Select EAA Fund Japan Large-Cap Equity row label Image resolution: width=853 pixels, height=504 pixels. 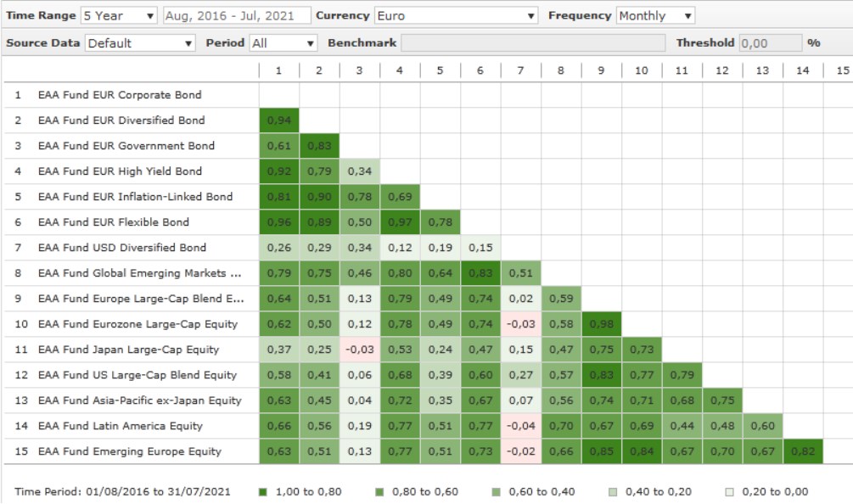pos(128,350)
